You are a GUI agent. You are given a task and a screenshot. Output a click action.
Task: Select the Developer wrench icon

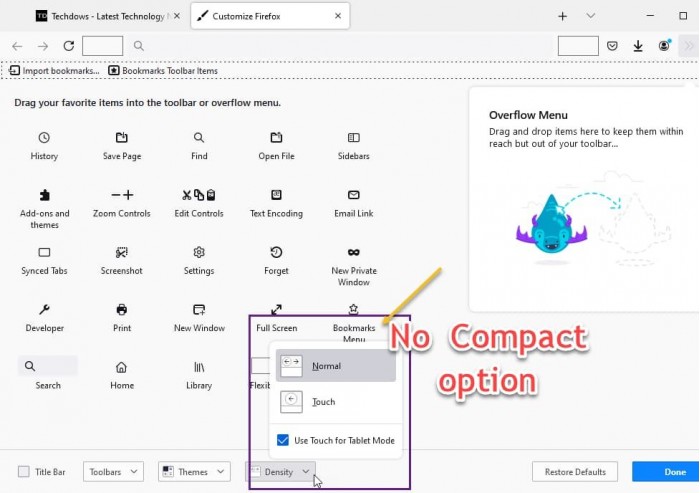(x=44, y=309)
